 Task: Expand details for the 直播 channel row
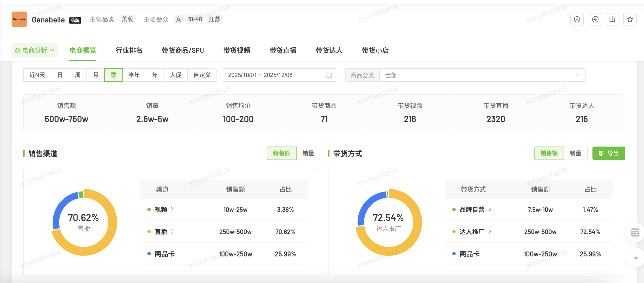coord(172,232)
